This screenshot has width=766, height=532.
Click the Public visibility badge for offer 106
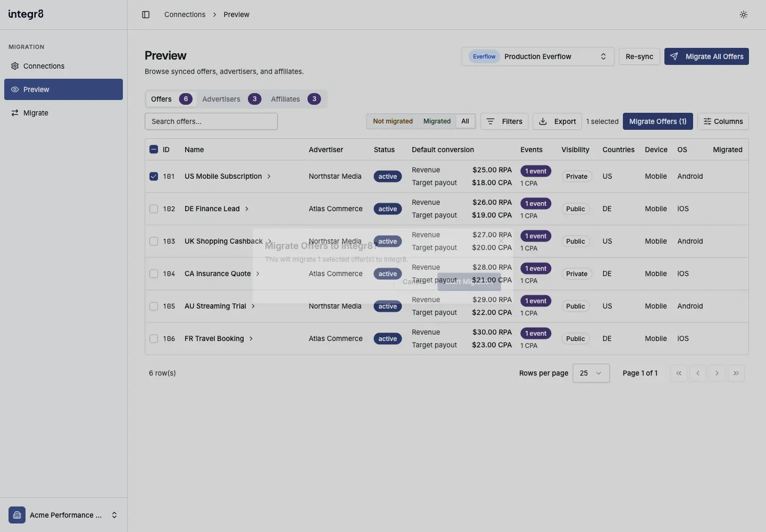coord(576,338)
